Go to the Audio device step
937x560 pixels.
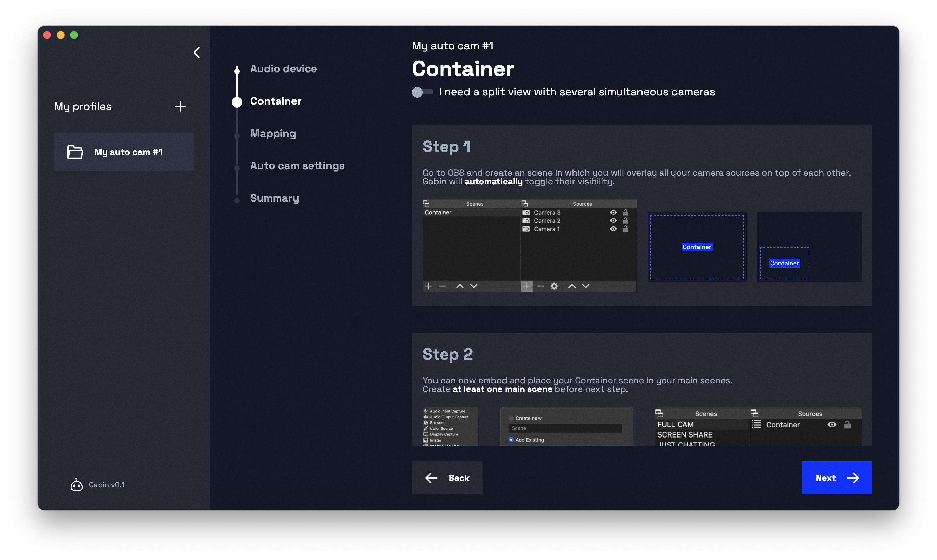(283, 69)
